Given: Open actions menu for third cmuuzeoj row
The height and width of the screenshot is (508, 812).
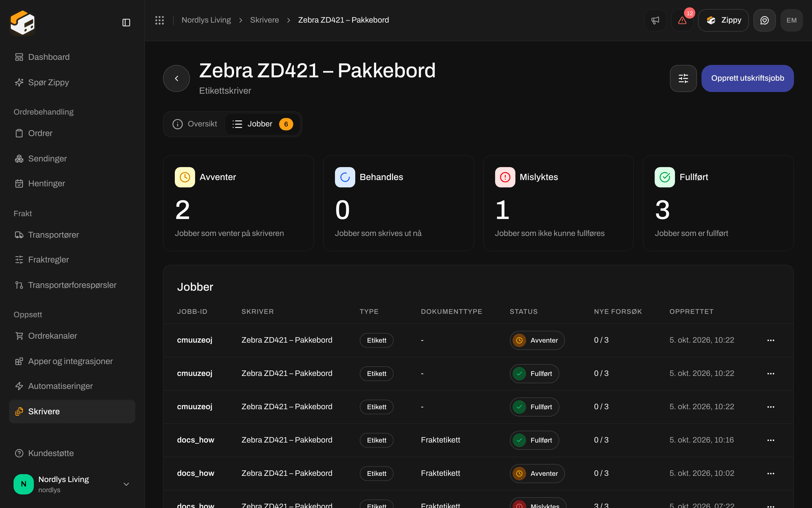Looking at the screenshot, I should pos(771,407).
